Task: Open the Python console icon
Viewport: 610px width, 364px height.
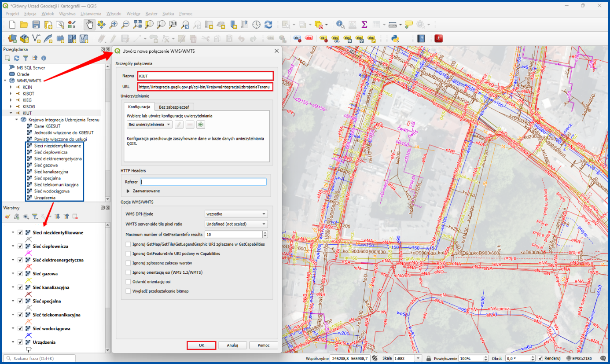Action: 395,38
